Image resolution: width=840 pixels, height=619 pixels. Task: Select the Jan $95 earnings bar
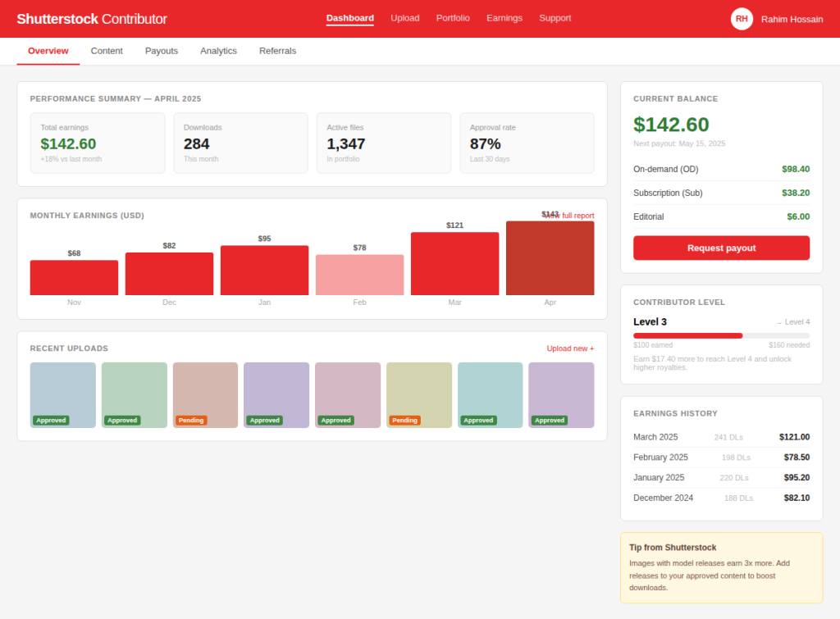click(265, 271)
